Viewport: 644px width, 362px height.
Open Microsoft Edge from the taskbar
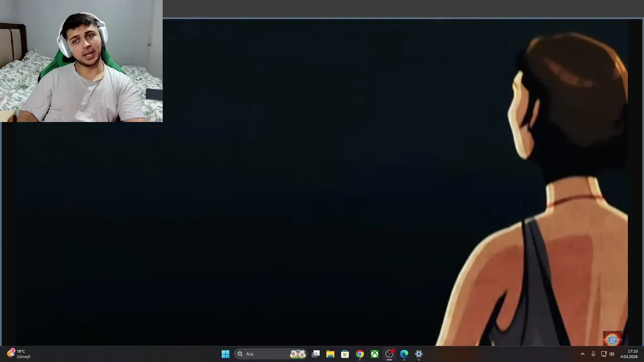click(x=404, y=354)
